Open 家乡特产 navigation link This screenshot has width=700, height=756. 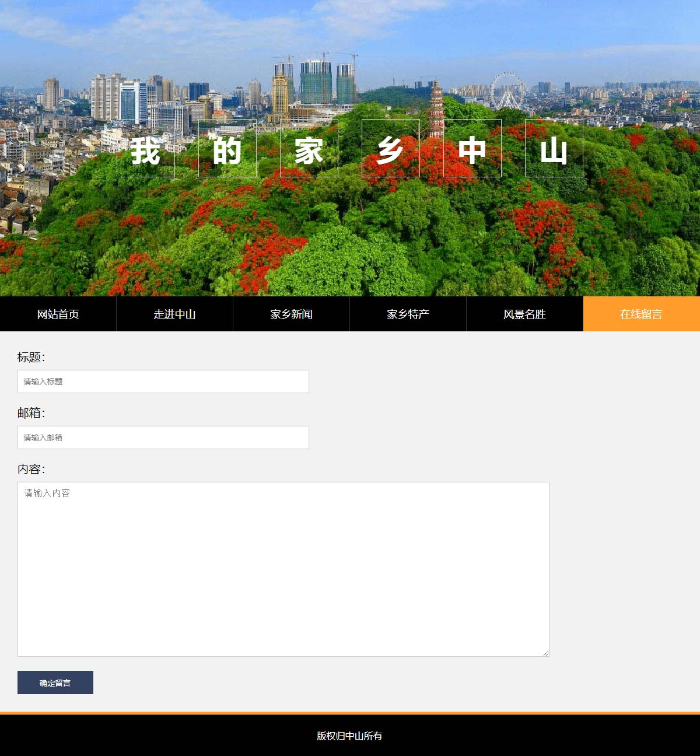(408, 314)
